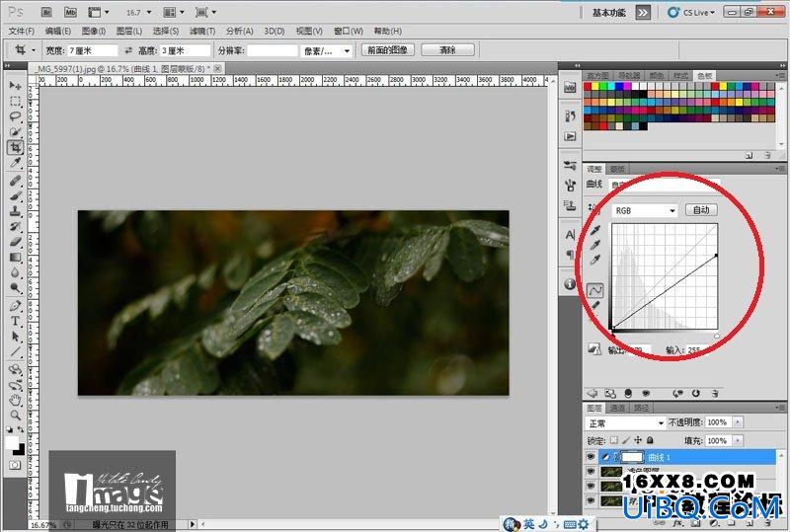Select the Rectangular Marquee tool
The width and height of the screenshot is (790, 532).
click(x=15, y=102)
